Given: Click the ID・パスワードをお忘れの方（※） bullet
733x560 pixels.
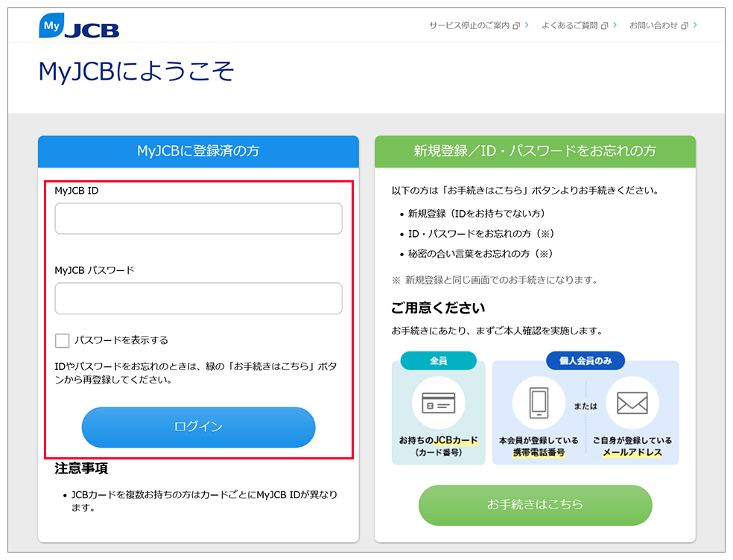Looking at the screenshot, I should click(x=481, y=234).
